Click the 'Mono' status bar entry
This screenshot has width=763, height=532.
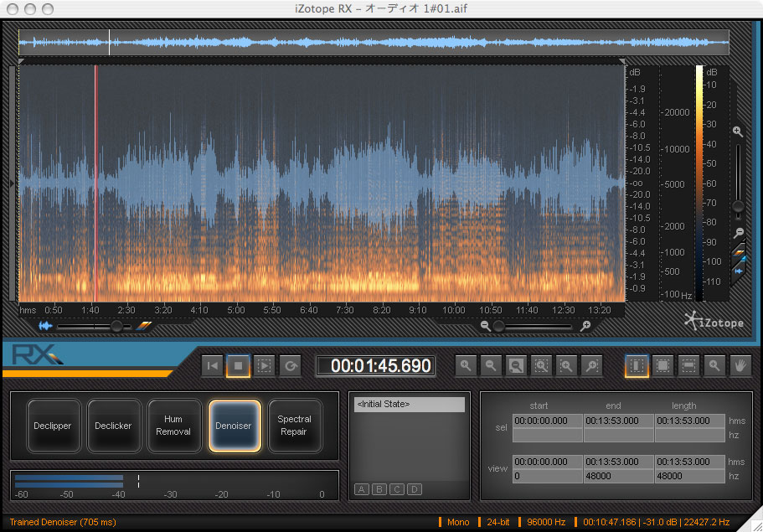[458, 522]
